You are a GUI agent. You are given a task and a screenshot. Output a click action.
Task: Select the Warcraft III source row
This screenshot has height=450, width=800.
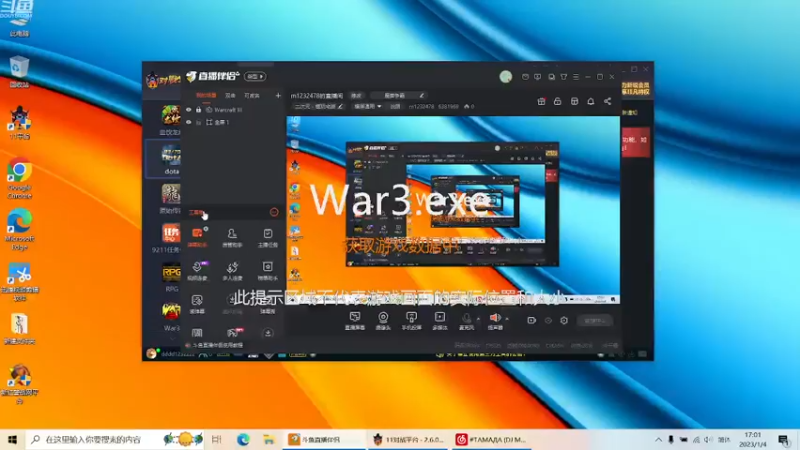click(234, 110)
